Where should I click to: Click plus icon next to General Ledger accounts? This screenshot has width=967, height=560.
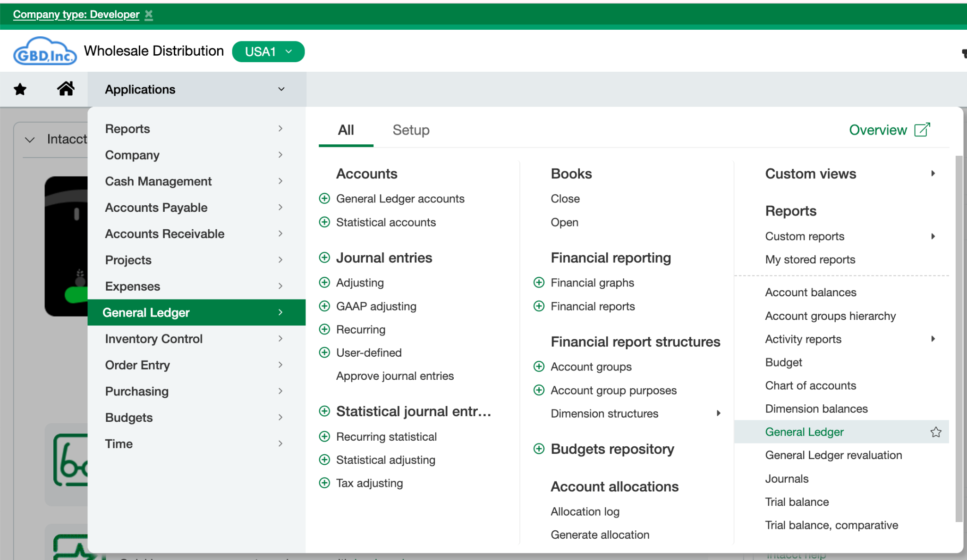tap(324, 199)
